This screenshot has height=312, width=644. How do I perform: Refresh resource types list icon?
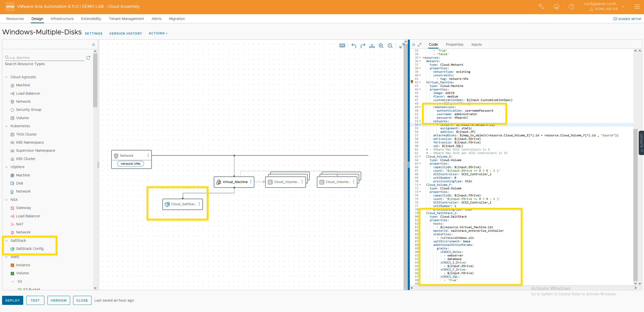(x=88, y=58)
